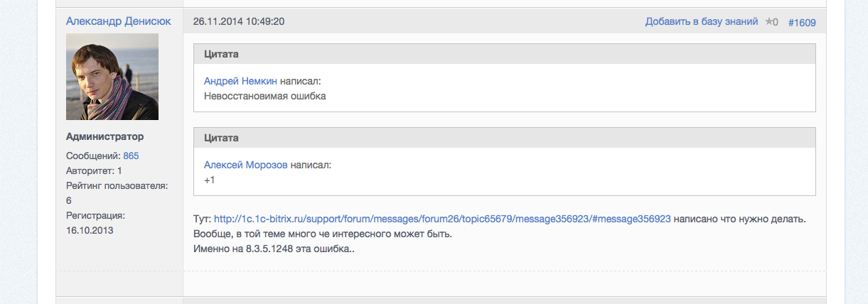
Task: Open the 865 messages count link
Action: (131, 155)
